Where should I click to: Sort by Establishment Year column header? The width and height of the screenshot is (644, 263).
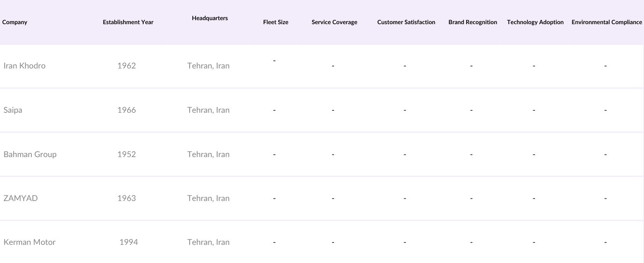click(x=128, y=22)
